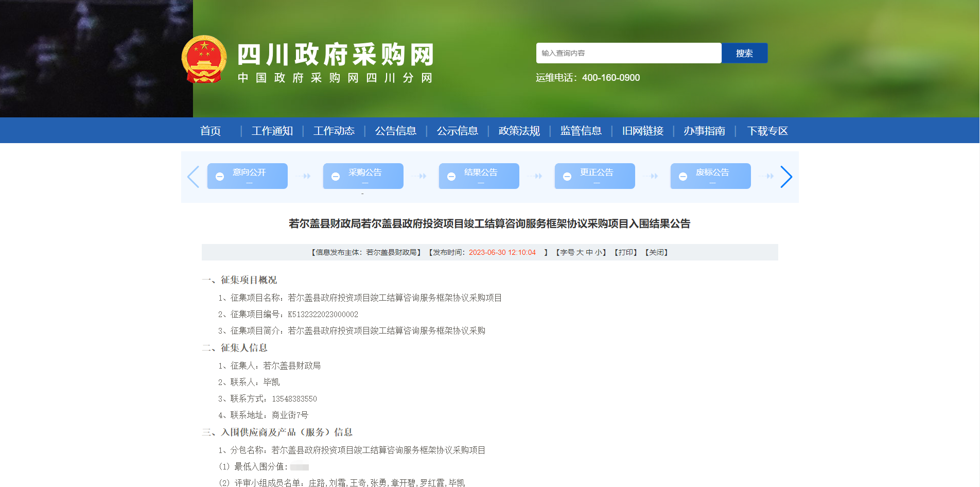Click the left arrow of the announcement carousel
Image resolution: width=980 pixels, height=487 pixels.
click(194, 177)
